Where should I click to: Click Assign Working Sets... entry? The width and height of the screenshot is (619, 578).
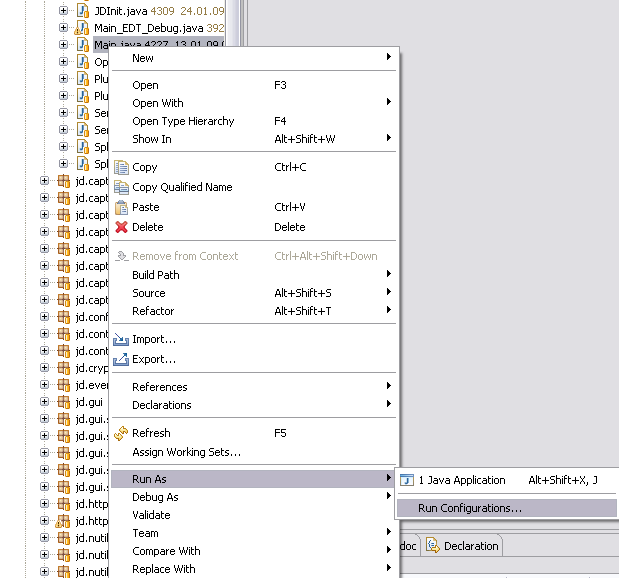click(x=186, y=452)
